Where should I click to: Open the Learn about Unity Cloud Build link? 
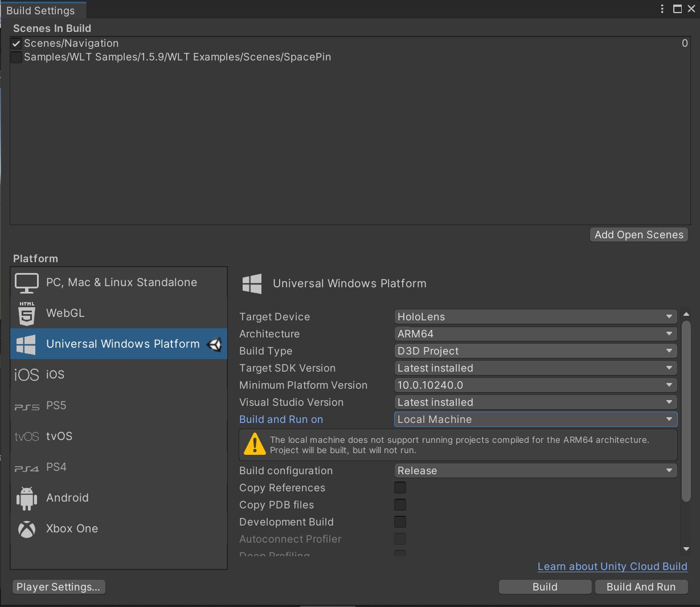coord(612,567)
